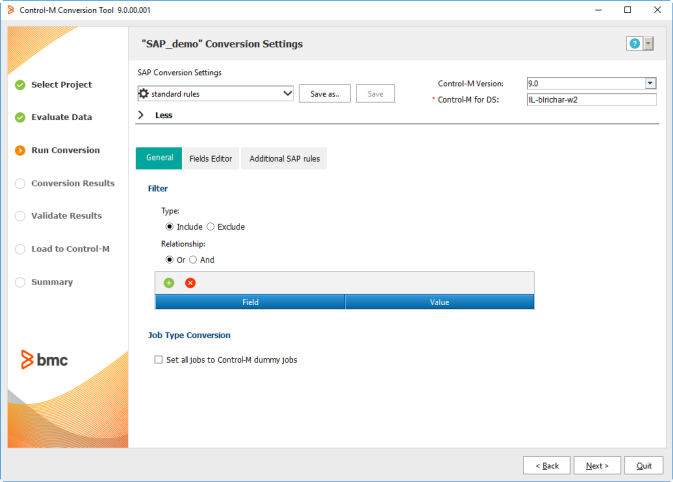The width and height of the screenshot is (673, 482).
Task: Click the Quit button
Action: (x=644, y=466)
